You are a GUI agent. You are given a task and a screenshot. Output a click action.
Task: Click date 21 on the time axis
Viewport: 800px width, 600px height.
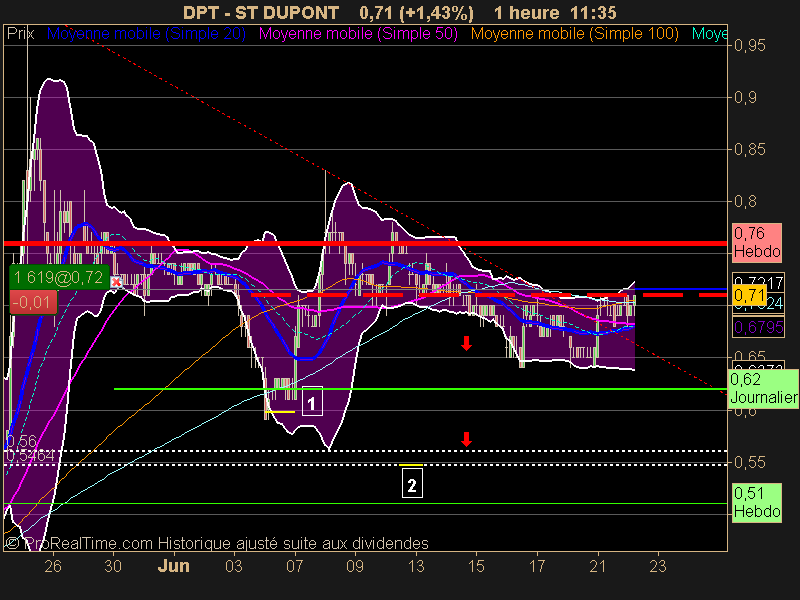click(597, 566)
